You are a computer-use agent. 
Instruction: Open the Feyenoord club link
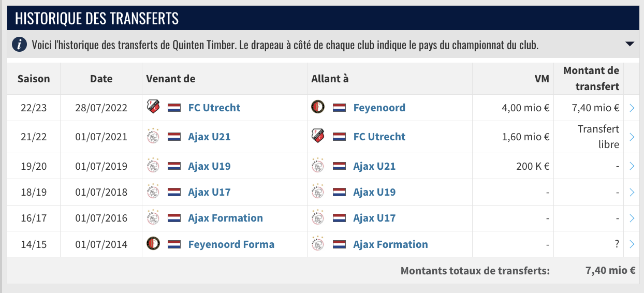pyautogui.click(x=379, y=108)
